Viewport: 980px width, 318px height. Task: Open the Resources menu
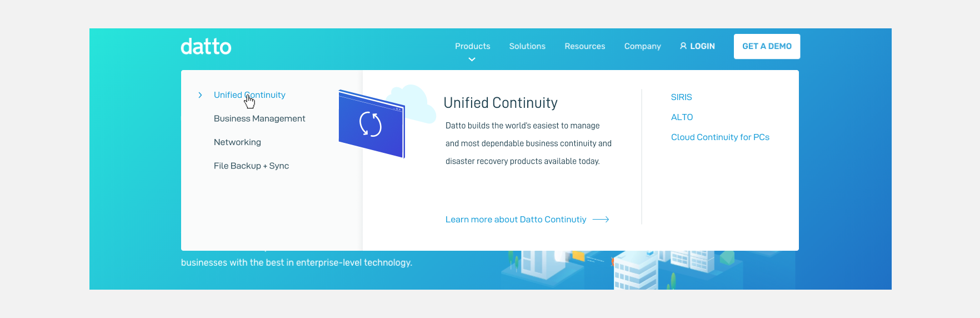click(x=584, y=46)
